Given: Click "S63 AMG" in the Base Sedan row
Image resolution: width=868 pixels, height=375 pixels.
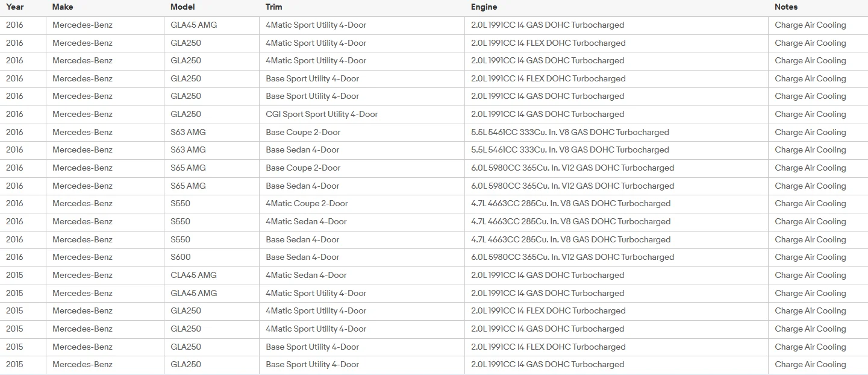Looking at the screenshot, I should pos(188,150).
